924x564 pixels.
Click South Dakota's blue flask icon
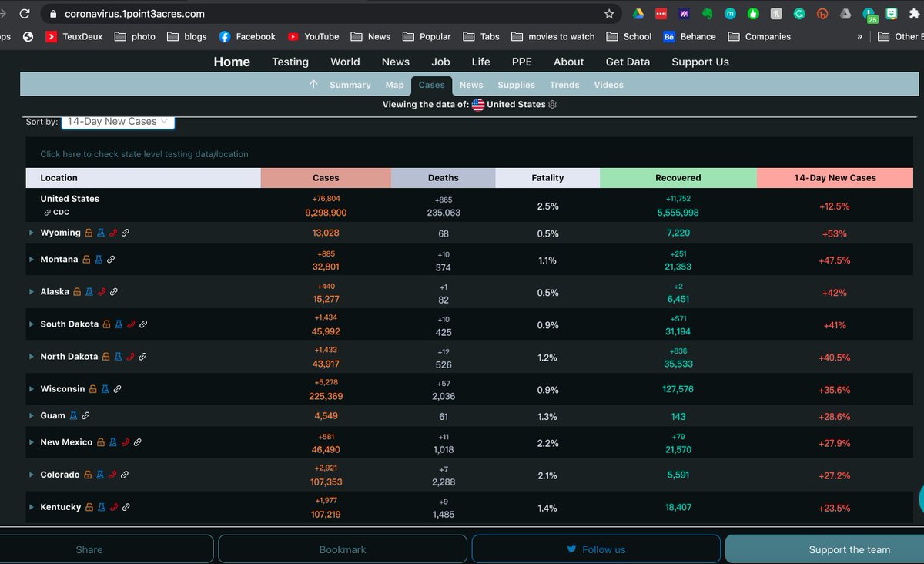119,324
